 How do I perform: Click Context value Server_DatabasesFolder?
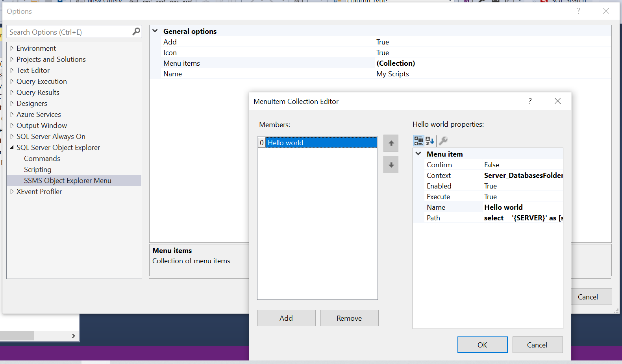tap(523, 176)
